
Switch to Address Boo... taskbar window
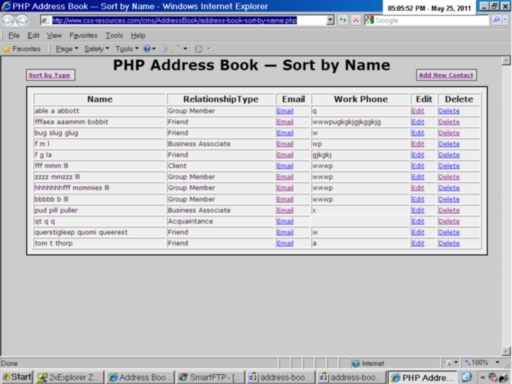tap(140, 377)
